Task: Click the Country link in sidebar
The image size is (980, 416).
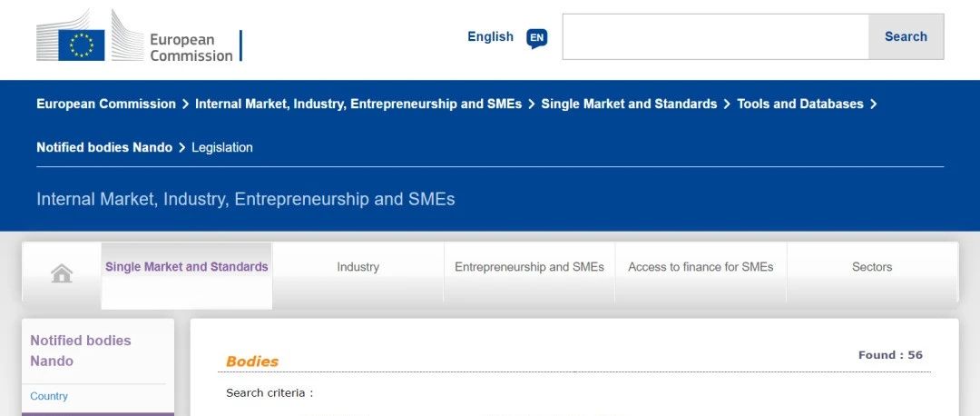Action: 49,397
